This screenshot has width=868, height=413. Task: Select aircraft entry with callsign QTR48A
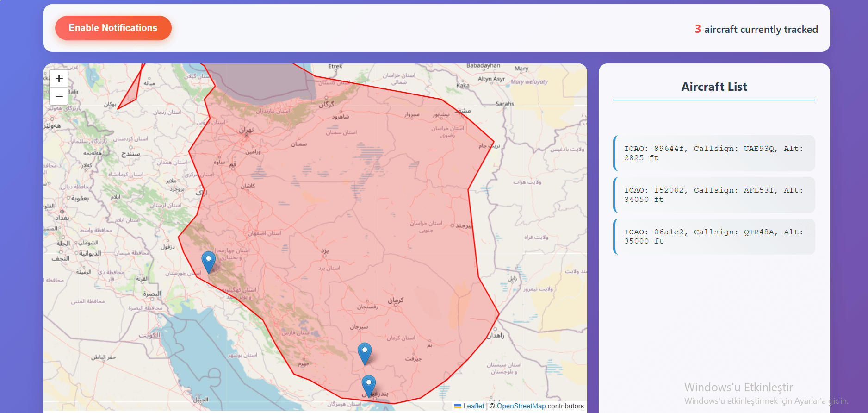pos(714,237)
